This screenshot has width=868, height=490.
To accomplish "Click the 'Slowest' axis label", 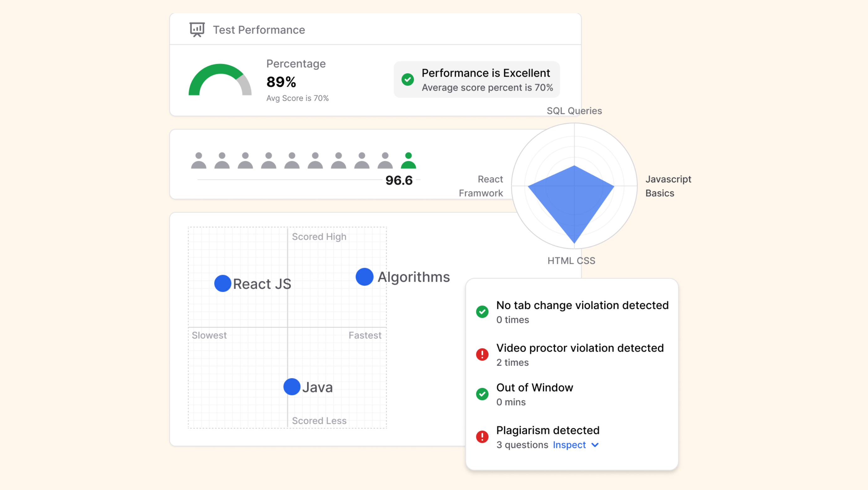I will point(209,335).
